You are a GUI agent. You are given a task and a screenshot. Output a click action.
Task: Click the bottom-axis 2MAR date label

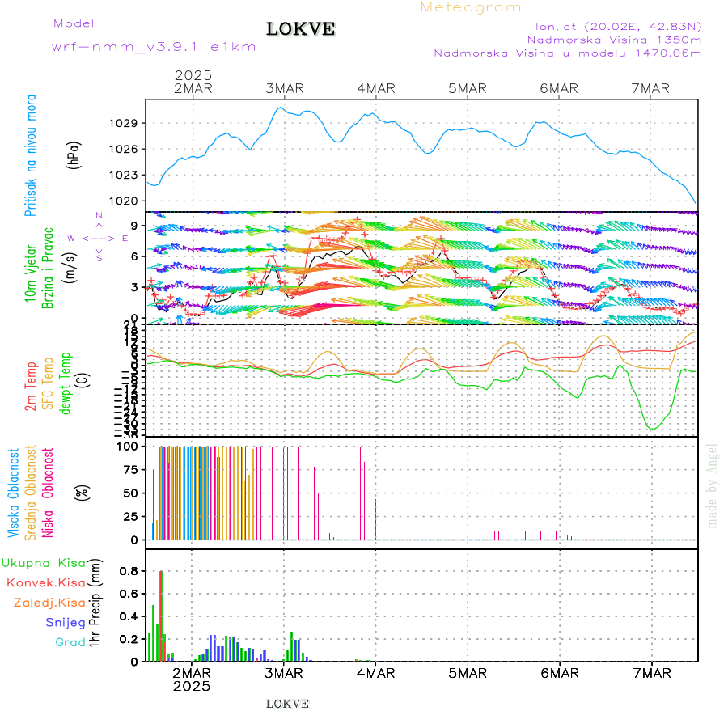pyautogui.click(x=192, y=673)
